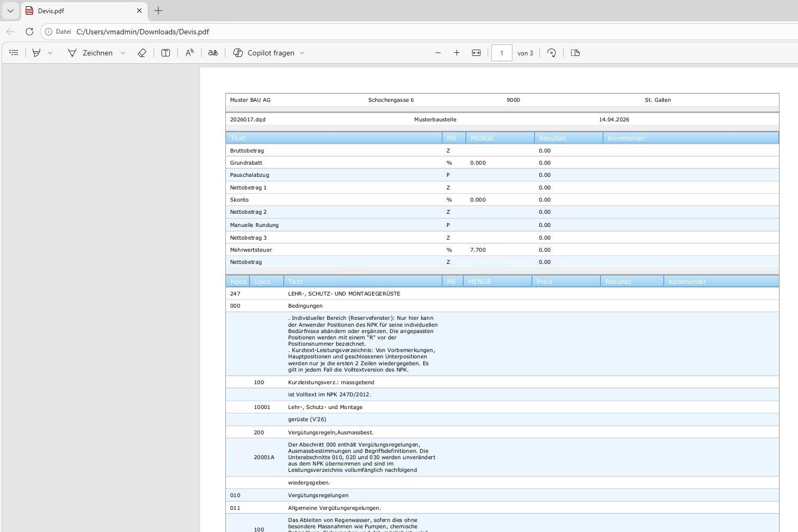The width and height of the screenshot is (798, 532).
Task: Open Zeichnen pen options dropdown
Action: (x=123, y=53)
